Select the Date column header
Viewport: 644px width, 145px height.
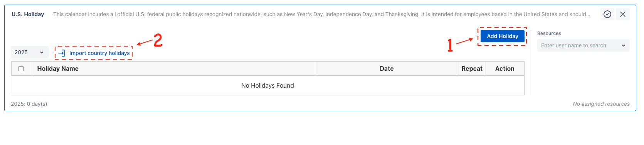pyautogui.click(x=387, y=68)
